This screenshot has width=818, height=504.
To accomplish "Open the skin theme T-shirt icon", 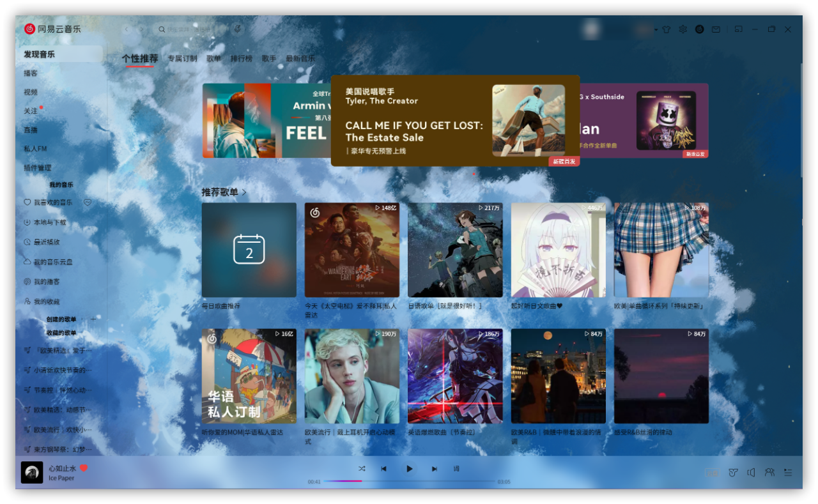I will pos(667,29).
